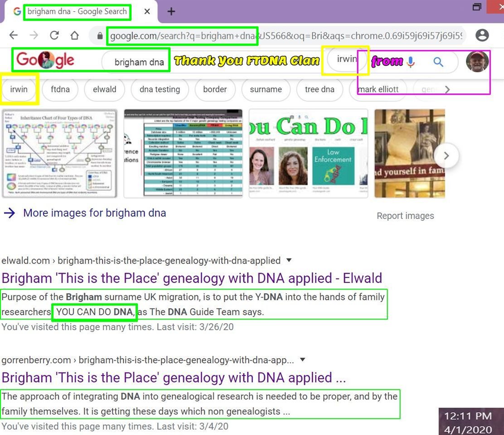Open Chrome profile avatar icon
Screen dimensions: 504x435
coord(482,35)
